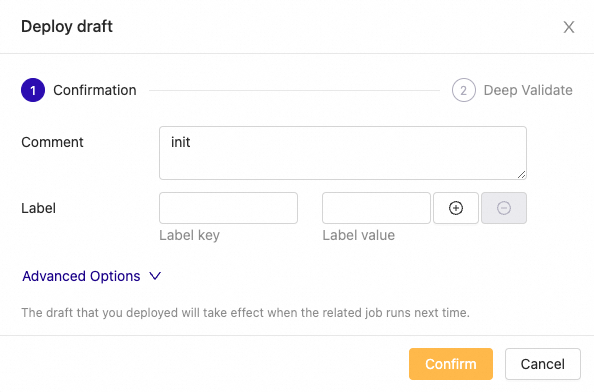Screen dimensions: 594x392
Task: Click the Cancel button
Action: coord(542,364)
